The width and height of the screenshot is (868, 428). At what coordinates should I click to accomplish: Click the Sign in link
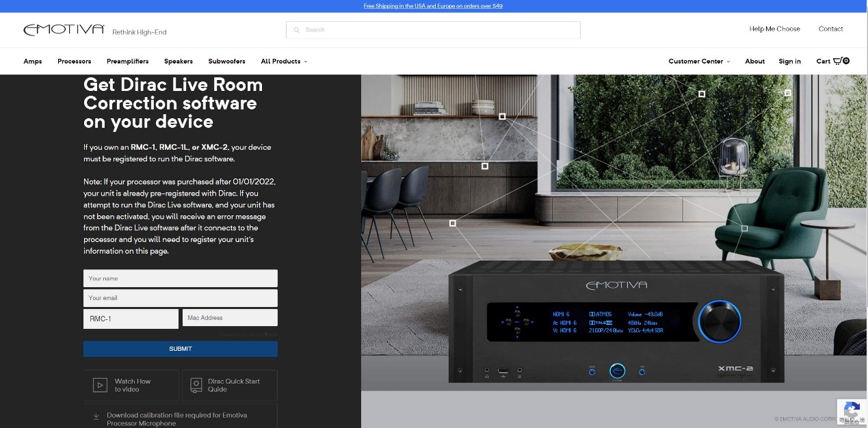[x=789, y=62]
